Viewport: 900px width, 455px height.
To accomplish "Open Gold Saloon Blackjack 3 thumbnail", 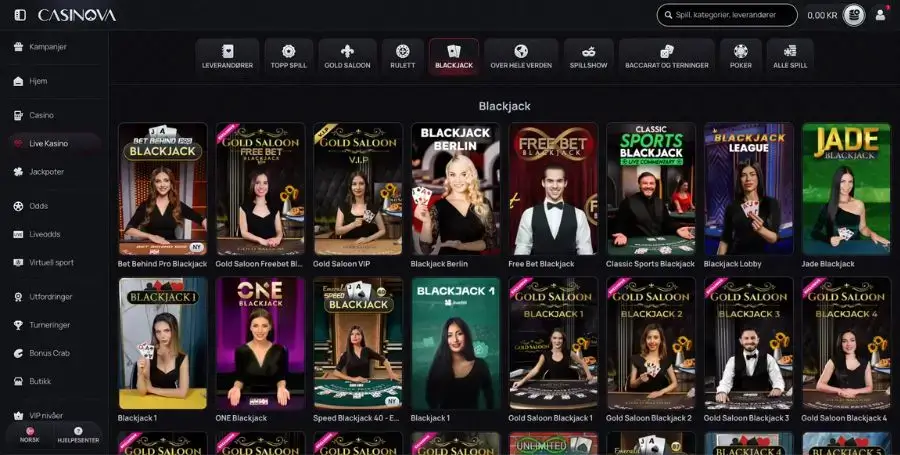I will pyautogui.click(x=748, y=343).
